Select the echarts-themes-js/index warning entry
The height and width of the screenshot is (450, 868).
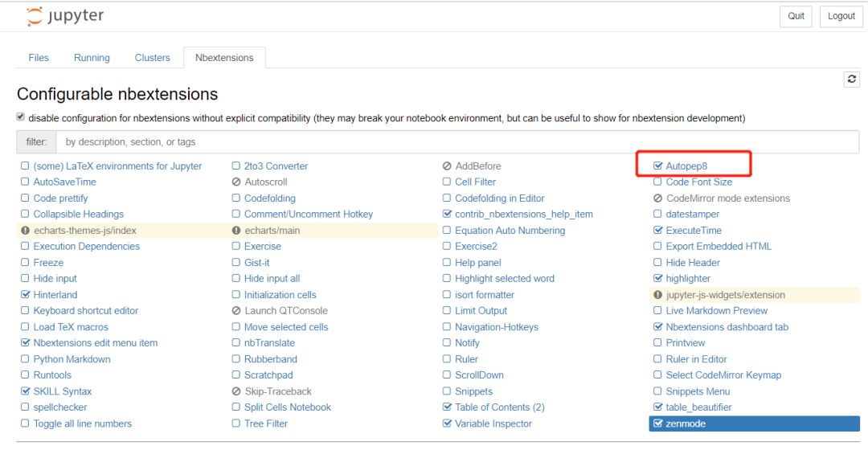point(84,231)
